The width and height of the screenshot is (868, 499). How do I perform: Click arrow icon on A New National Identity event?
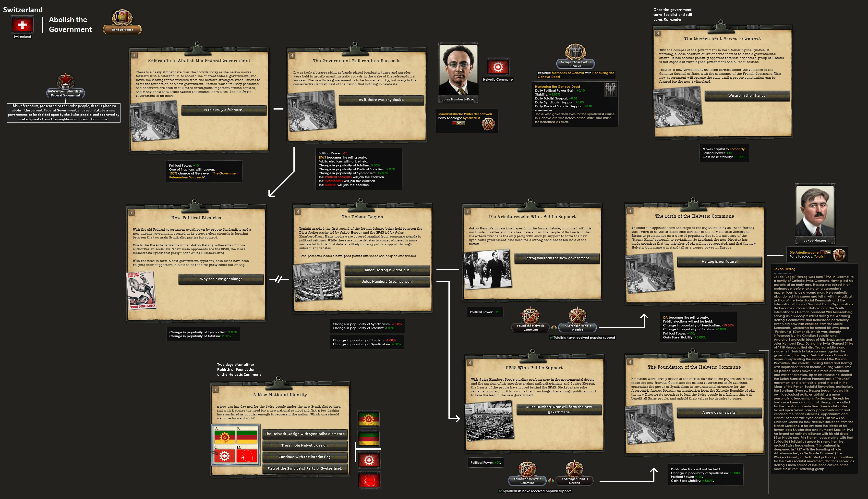215,390
